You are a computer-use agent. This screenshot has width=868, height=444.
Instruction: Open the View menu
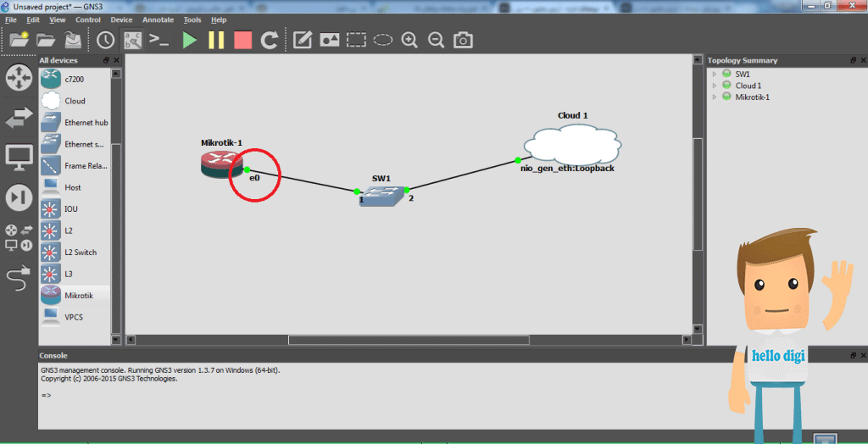point(57,19)
